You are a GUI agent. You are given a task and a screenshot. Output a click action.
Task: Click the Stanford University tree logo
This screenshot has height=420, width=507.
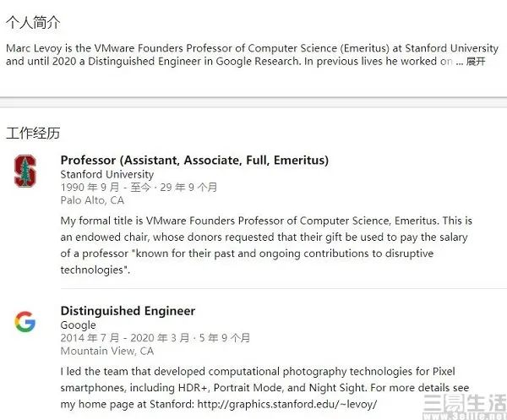coord(25,171)
